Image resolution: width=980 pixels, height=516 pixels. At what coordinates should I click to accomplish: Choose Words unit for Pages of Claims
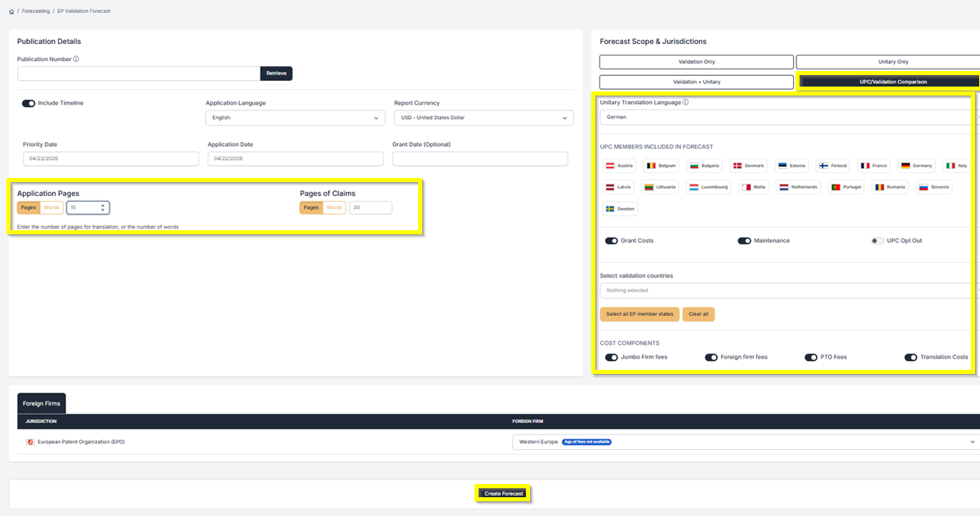pyautogui.click(x=334, y=207)
